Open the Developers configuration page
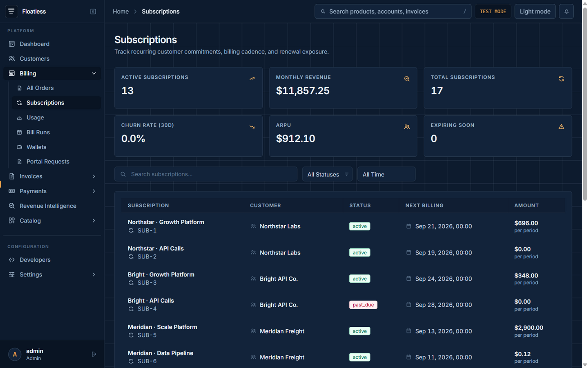 pos(52,260)
